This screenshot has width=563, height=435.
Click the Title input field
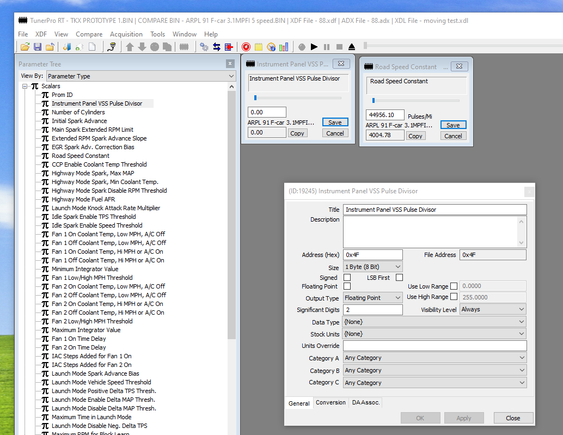[435, 210]
